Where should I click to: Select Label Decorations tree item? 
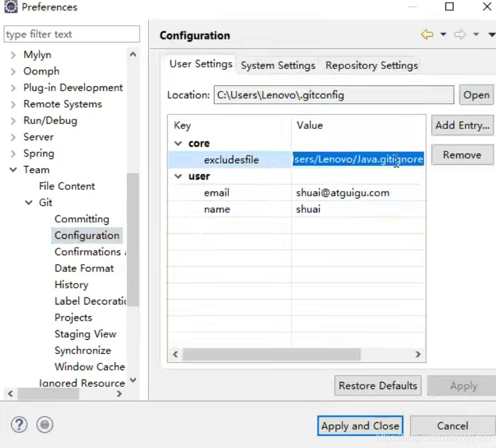[90, 301]
